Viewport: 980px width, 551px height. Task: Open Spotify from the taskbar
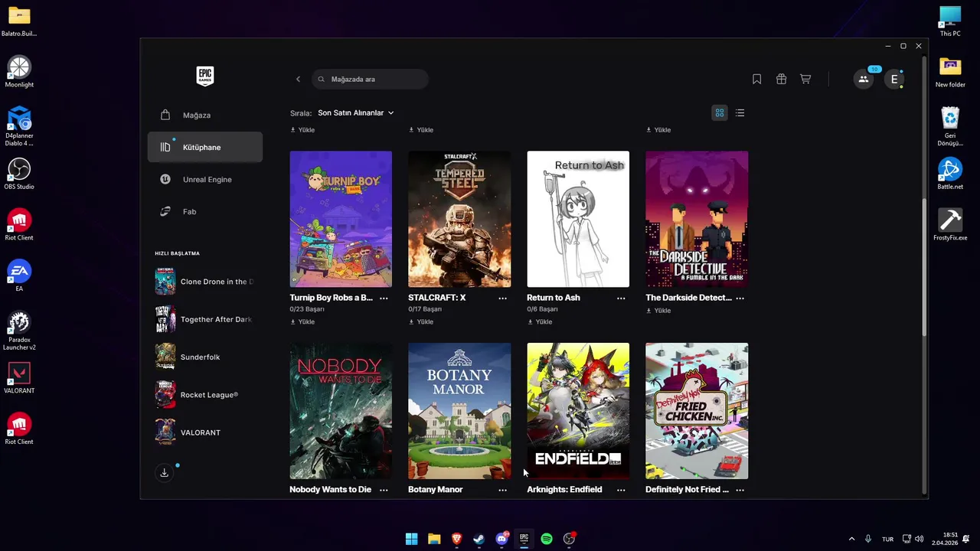click(547, 539)
